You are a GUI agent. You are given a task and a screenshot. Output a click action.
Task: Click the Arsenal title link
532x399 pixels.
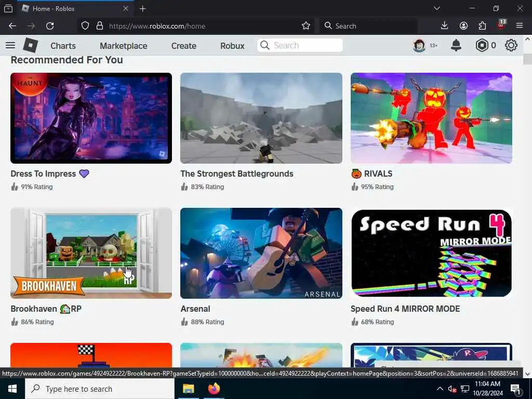[x=195, y=309]
